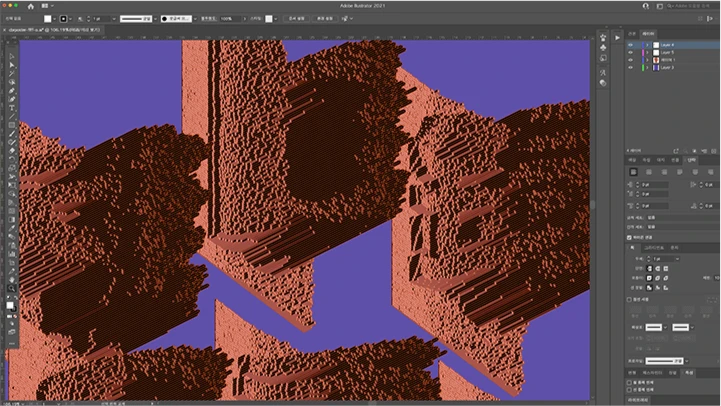Align stroke to center

649,288
